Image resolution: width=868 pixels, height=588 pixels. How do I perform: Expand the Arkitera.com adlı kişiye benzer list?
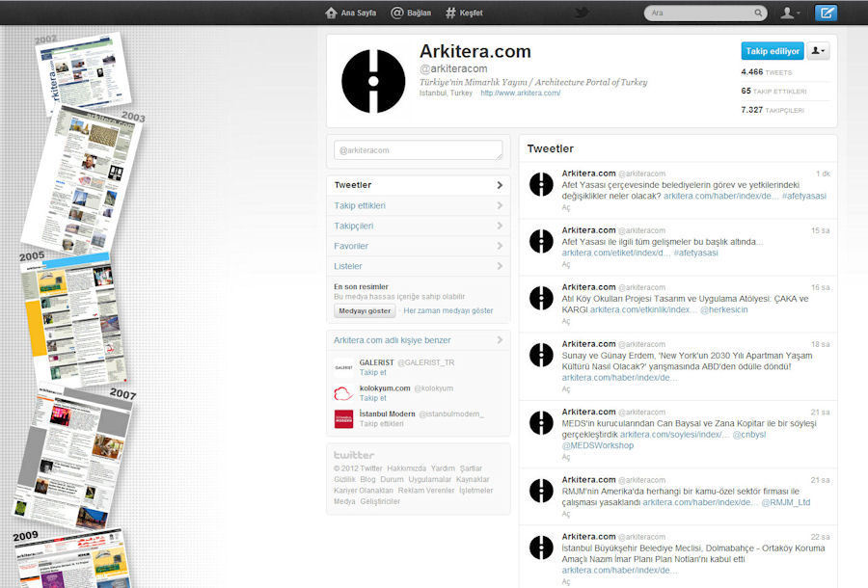pyautogui.click(x=419, y=340)
